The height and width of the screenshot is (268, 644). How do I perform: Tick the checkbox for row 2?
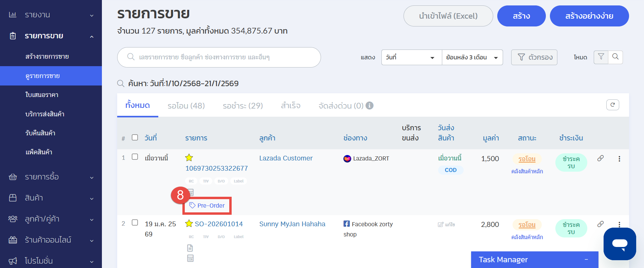tap(135, 223)
